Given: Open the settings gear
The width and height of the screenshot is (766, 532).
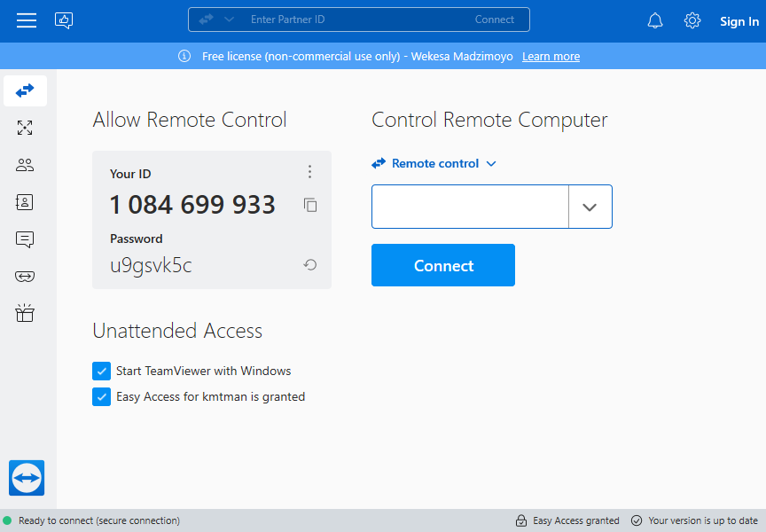Looking at the screenshot, I should [x=692, y=20].
